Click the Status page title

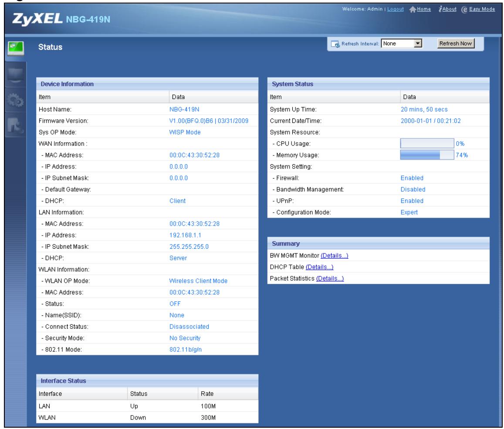click(x=50, y=47)
